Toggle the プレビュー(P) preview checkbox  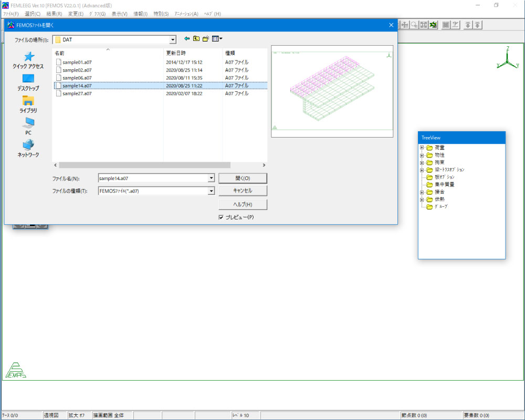(x=221, y=217)
